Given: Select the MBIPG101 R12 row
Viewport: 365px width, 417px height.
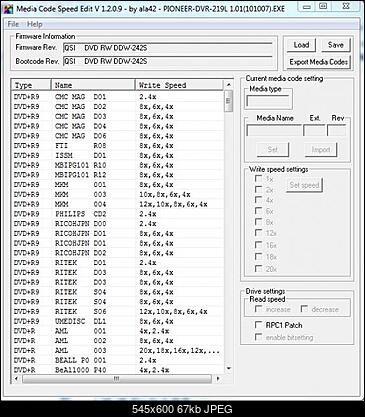Looking at the screenshot, I should click(118, 175).
